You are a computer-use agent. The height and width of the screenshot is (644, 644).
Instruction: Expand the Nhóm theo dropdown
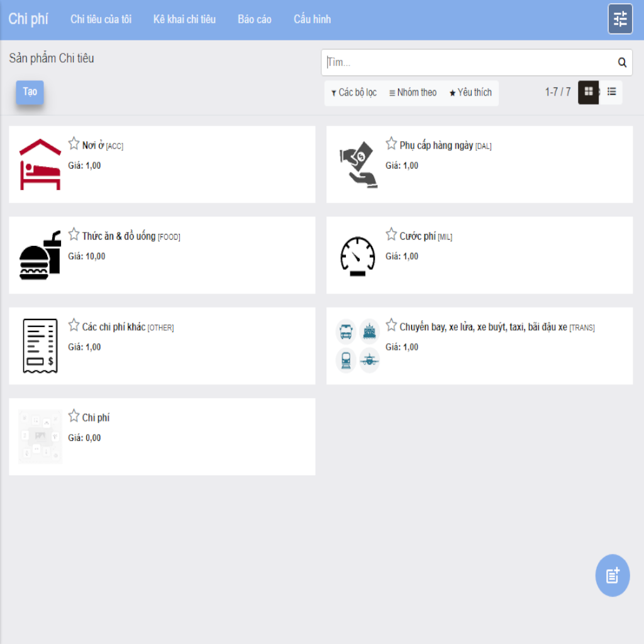click(x=413, y=93)
